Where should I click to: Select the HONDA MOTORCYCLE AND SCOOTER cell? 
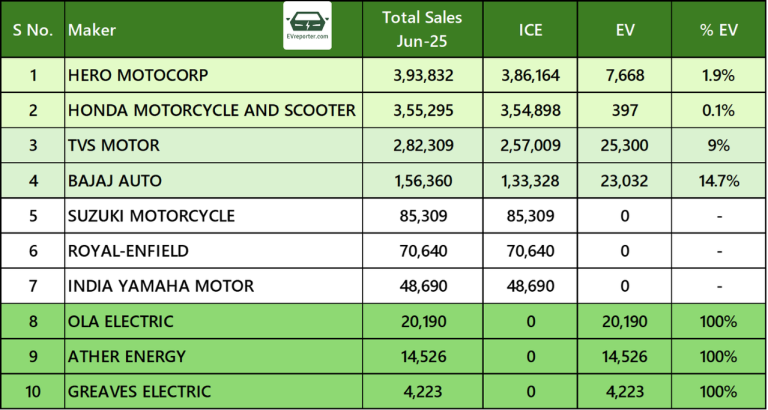click(212, 110)
